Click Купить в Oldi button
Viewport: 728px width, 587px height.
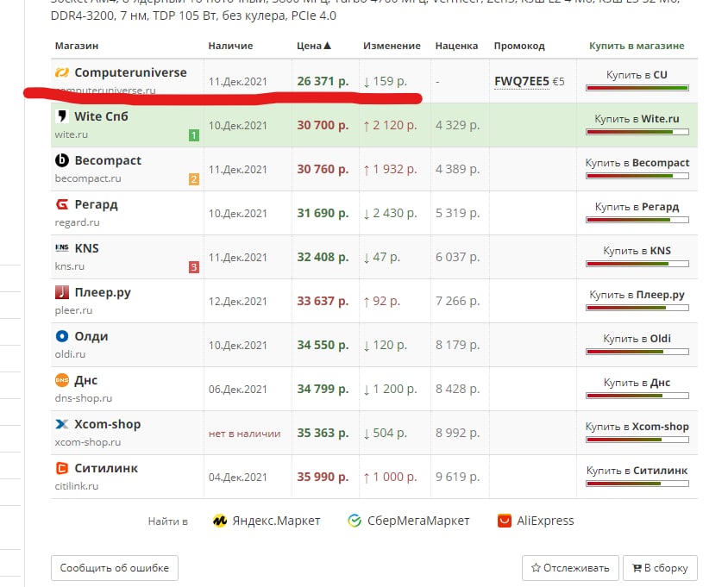pos(637,344)
